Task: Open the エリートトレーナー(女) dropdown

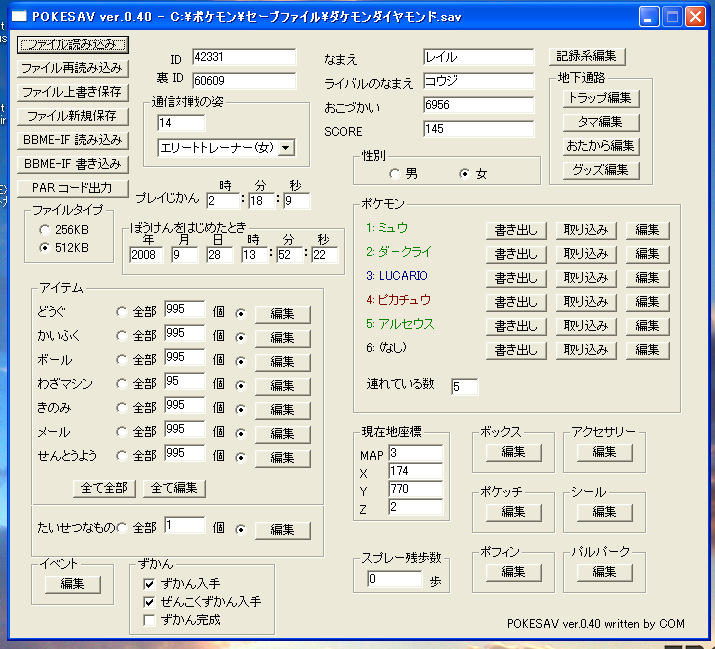Action: point(286,148)
